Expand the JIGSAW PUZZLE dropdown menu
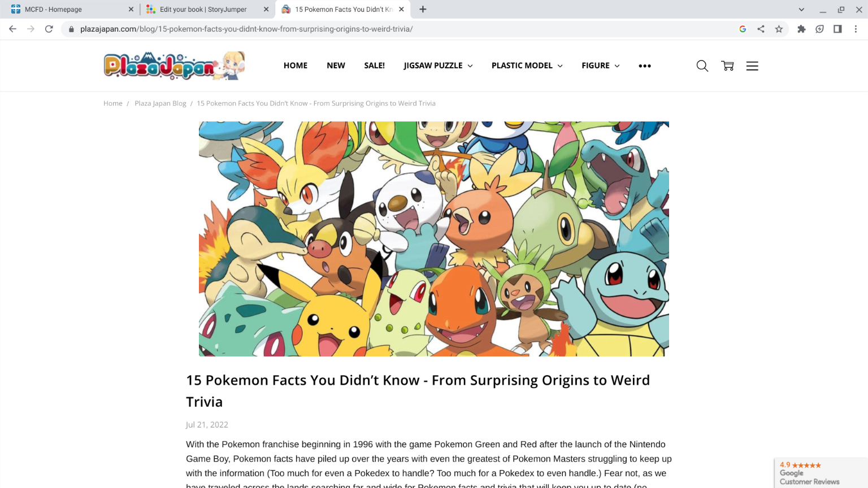This screenshot has height=488, width=868. (x=438, y=66)
